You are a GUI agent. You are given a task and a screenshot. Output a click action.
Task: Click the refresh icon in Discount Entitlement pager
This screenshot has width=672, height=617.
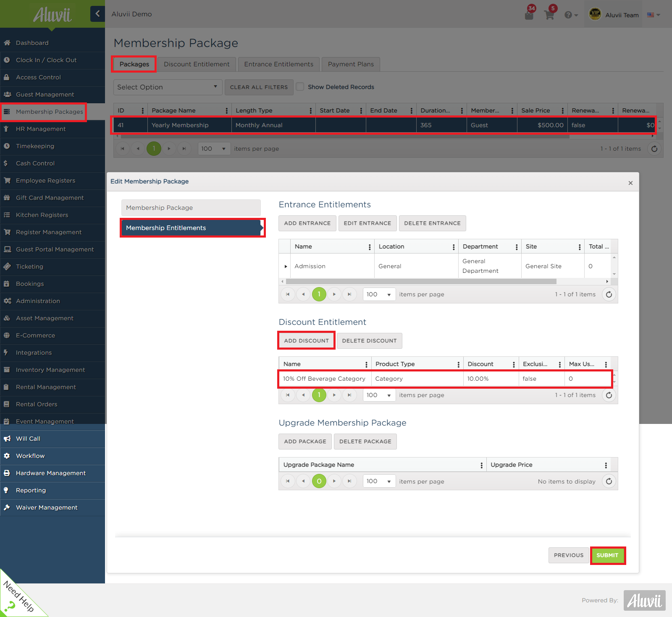[609, 395]
